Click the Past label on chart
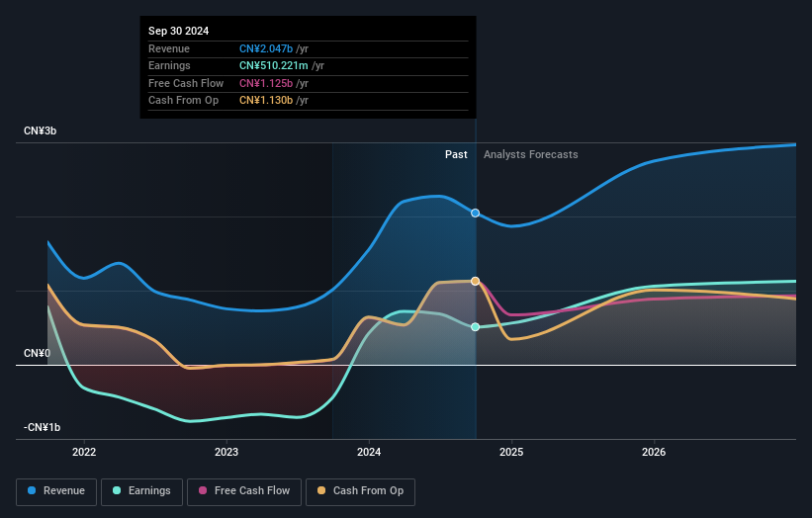The image size is (812, 518). (x=456, y=155)
